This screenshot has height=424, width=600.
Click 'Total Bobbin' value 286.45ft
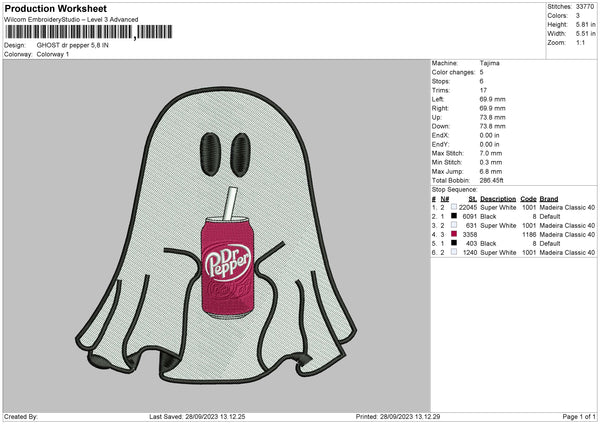pyautogui.click(x=492, y=181)
